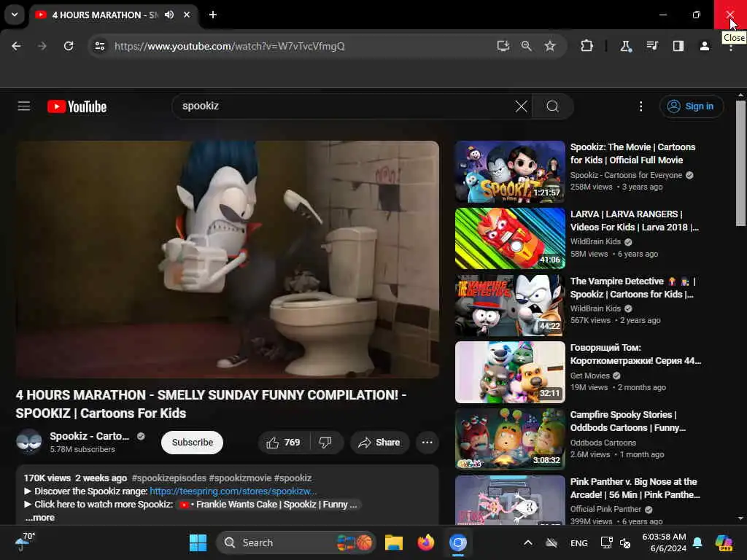Image resolution: width=747 pixels, height=560 pixels.
Task: Open File Explorer from taskbar
Action: pos(393,542)
